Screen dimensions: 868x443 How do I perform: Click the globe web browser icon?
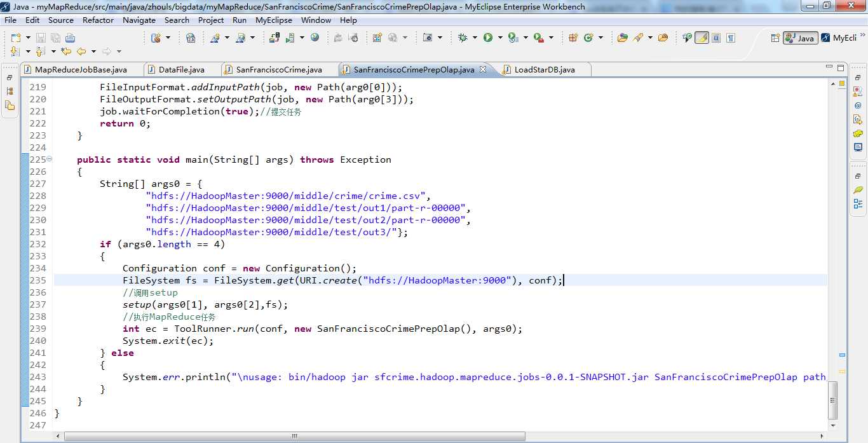(x=315, y=37)
